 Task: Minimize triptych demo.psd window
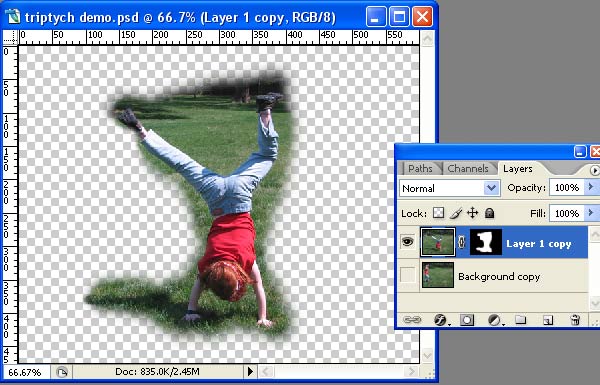coord(375,17)
